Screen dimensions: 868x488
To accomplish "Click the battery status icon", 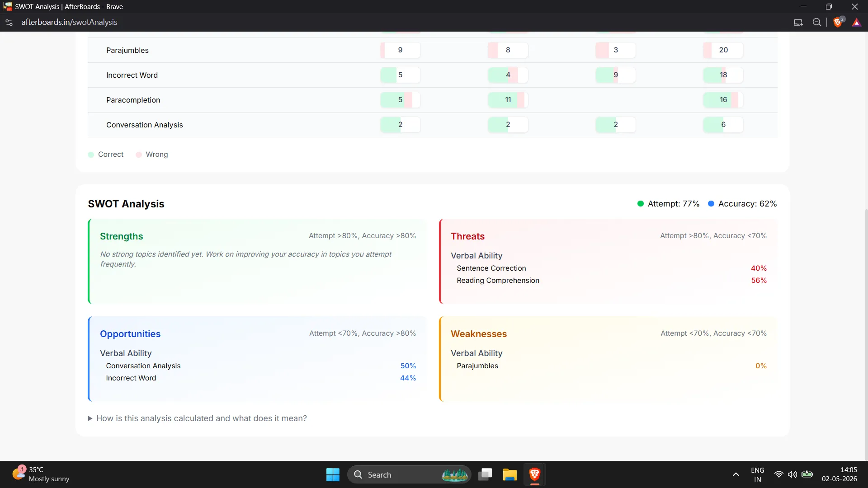I will pos(807,474).
